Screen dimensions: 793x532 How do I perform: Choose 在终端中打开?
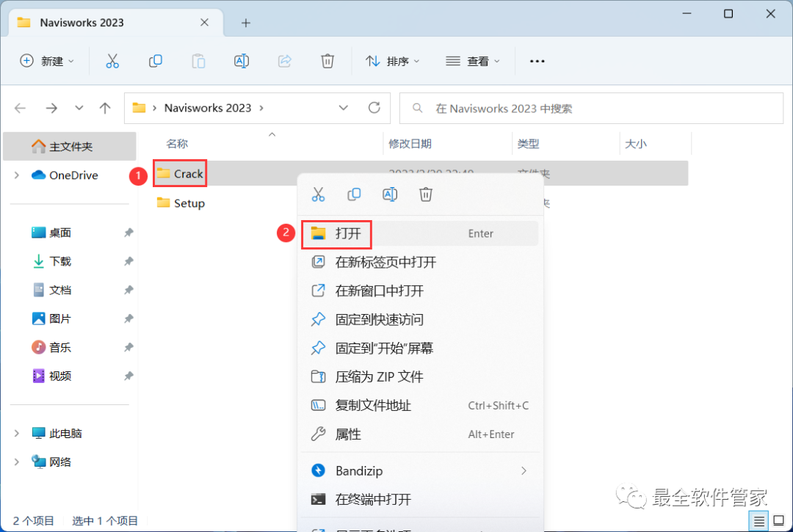(x=420, y=500)
